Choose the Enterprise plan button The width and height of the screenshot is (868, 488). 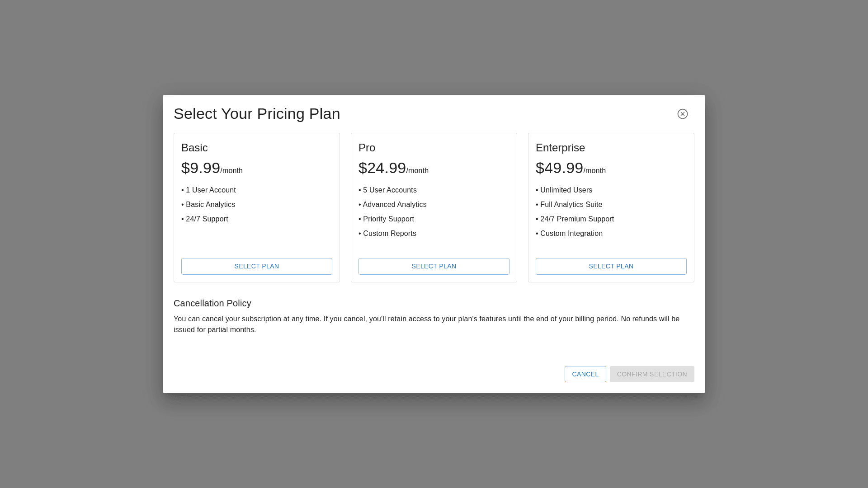[x=611, y=266]
